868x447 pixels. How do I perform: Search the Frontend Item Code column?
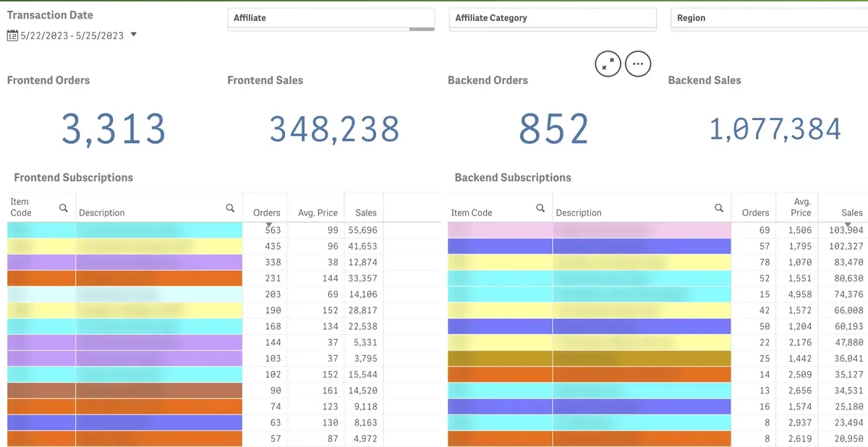point(64,208)
